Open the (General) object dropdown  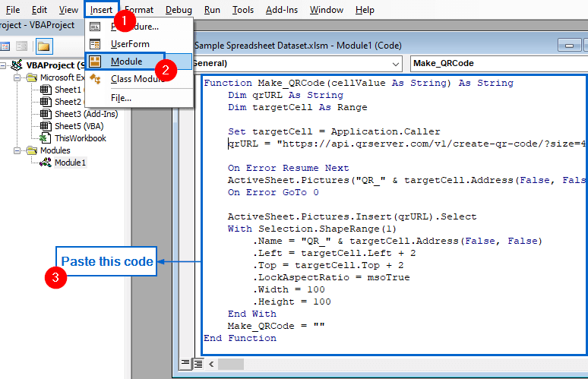395,64
